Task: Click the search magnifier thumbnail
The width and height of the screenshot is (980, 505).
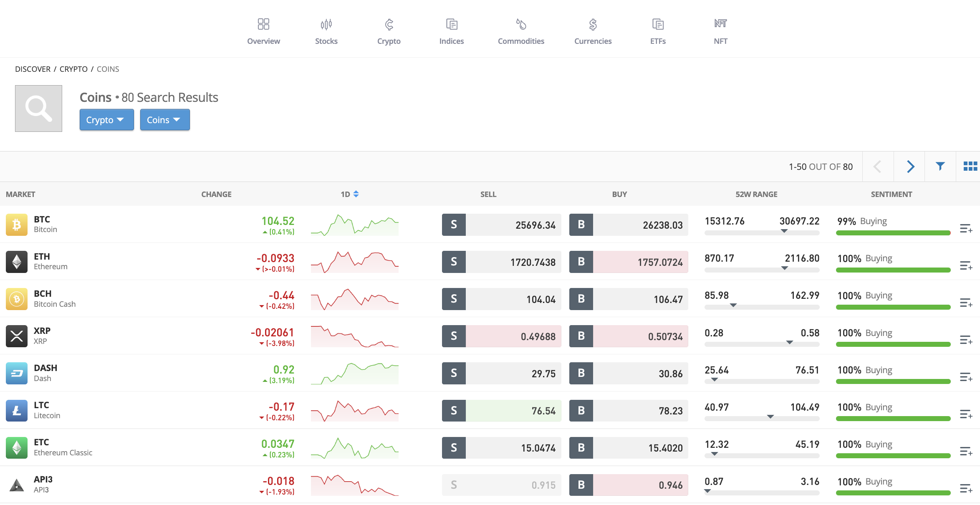Action: tap(38, 109)
